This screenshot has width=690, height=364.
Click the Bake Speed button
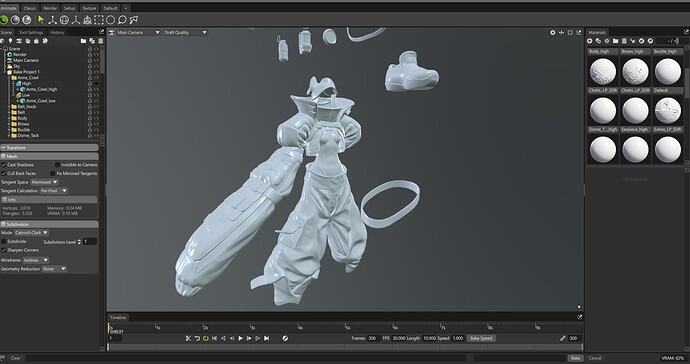(481, 338)
